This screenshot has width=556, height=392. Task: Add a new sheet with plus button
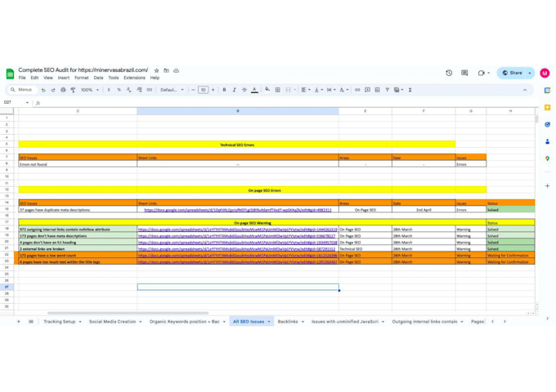(x=19, y=322)
